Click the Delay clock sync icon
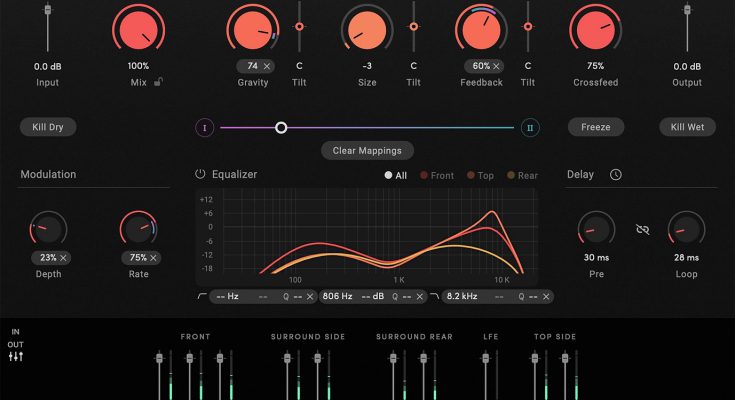 [615, 174]
